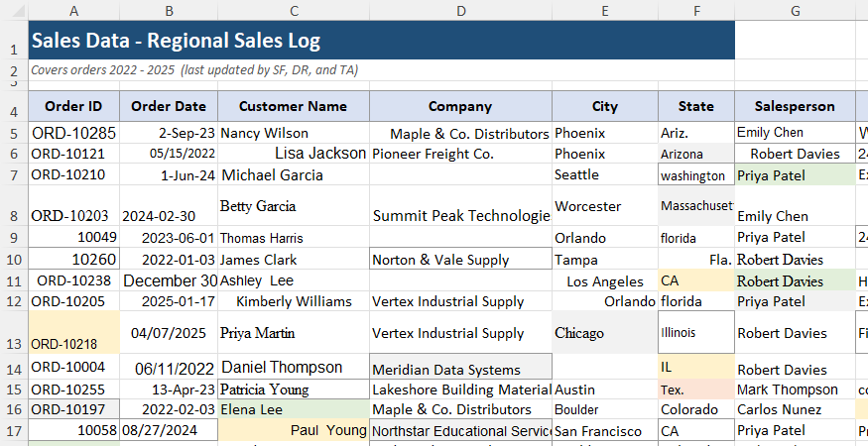This screenshot has width=868, height=446.
Task: Select customer Priya Martin
Action: tap(294, 332)
